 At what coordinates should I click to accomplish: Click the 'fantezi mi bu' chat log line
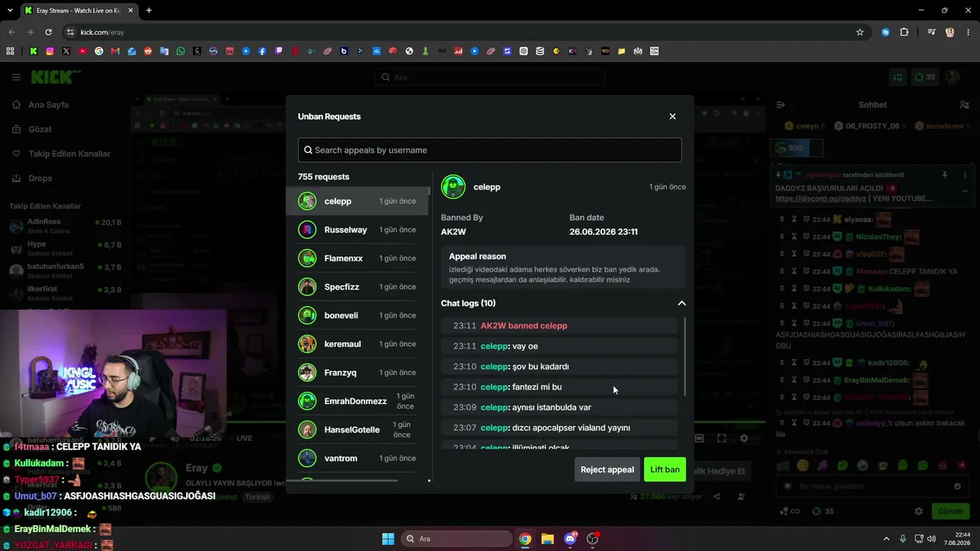559,386
